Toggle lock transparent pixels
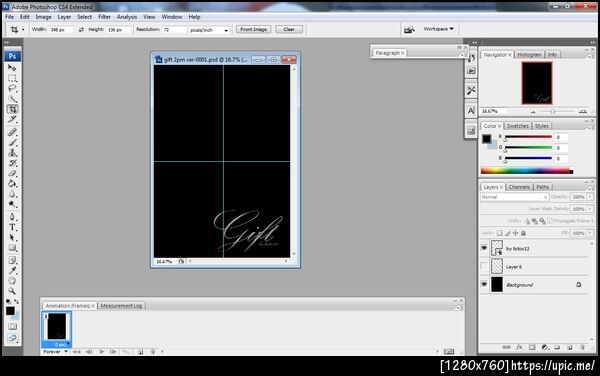The width and height of the screenshot is (600, 376). tap(499, 233)
